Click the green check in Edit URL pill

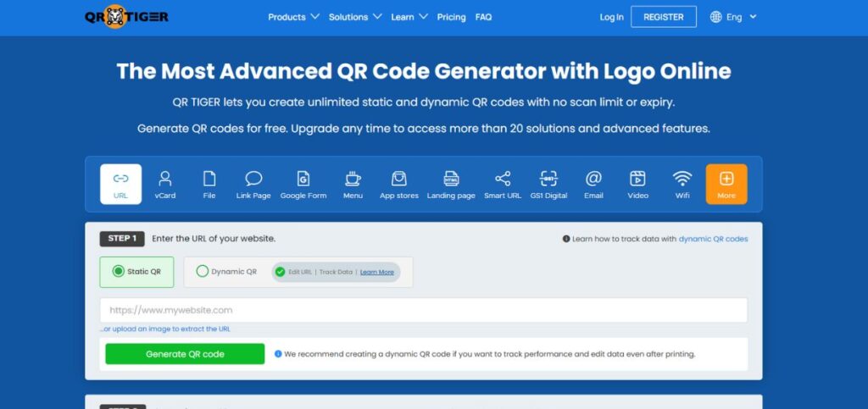tap(280, 272)
